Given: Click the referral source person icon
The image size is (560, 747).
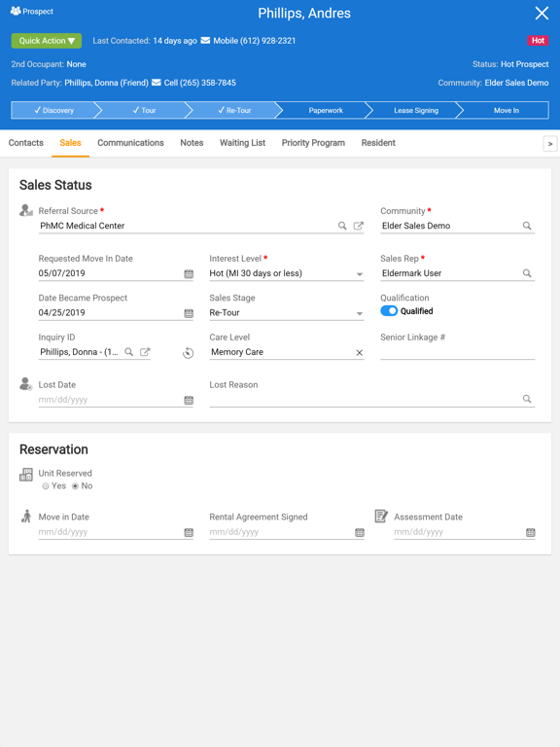Looking at the screenshot, I should click(25, 210).
